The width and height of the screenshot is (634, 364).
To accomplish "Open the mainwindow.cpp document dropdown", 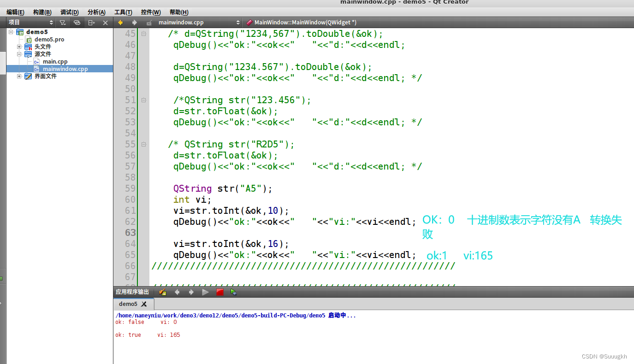I will point(199,22).
